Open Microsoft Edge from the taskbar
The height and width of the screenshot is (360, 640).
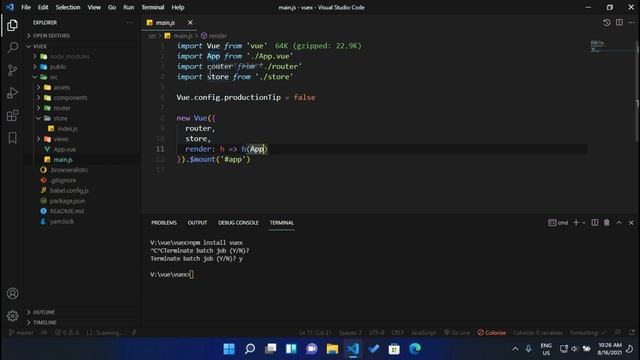click(415, 349)
